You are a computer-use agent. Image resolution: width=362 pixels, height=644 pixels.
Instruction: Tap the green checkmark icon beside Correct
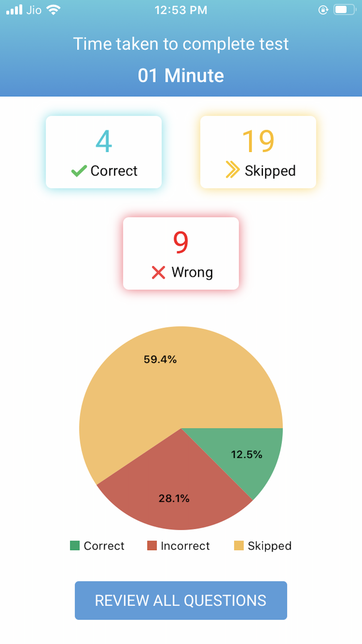(x=79, y=171)
